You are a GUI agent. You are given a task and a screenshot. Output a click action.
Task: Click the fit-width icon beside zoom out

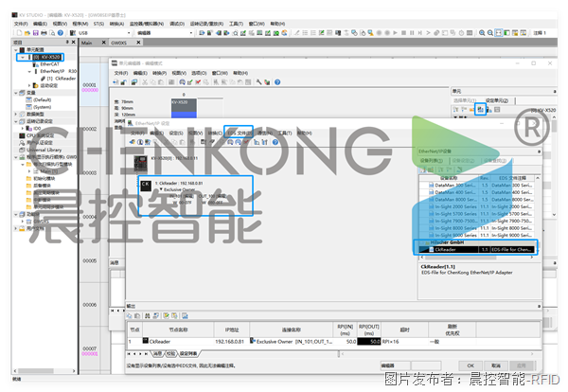pyautogui.click(x=499, y=33)
